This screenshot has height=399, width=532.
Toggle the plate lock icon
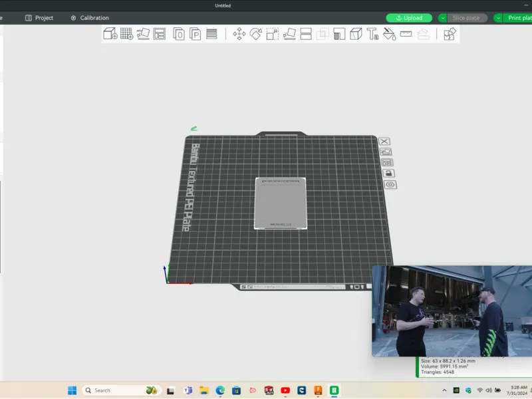[x=389, y=174]
